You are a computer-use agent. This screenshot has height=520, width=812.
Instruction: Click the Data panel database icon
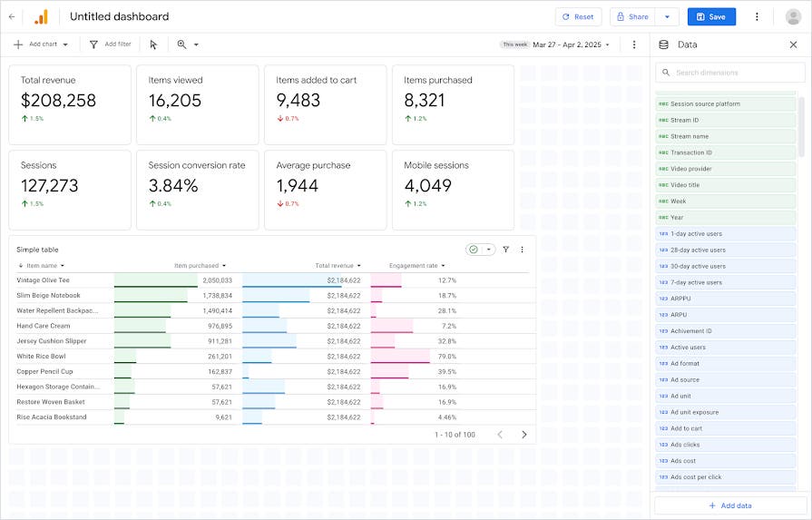point(663,44)
